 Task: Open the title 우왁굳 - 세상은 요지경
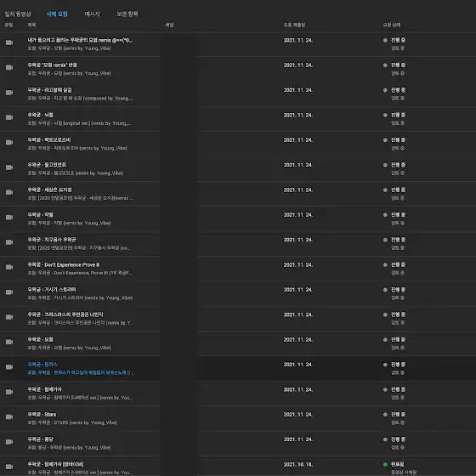point(49,190)
